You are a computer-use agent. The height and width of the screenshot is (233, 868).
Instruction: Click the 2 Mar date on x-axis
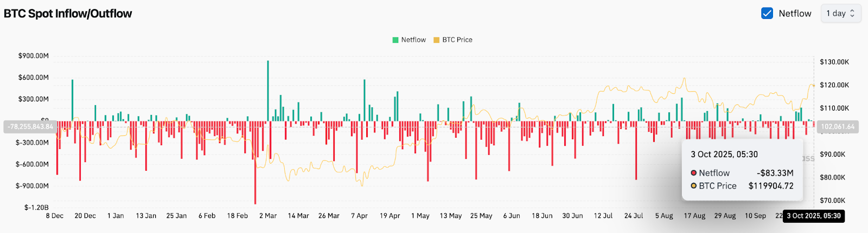[268, 216]
